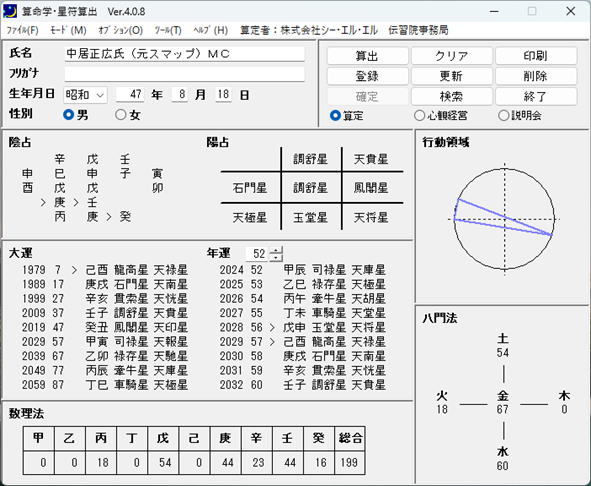This screenshot has width=591, height=486.
Task: Choose the 心観経営 mode radio button
Action: (x=419, y=115)
